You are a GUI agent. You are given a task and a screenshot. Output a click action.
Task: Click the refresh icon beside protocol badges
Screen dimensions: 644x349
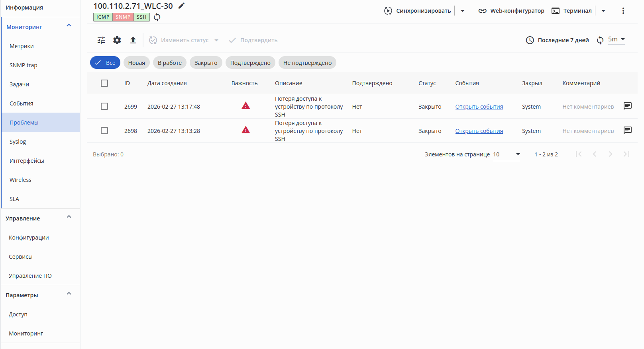pos(157,17)
